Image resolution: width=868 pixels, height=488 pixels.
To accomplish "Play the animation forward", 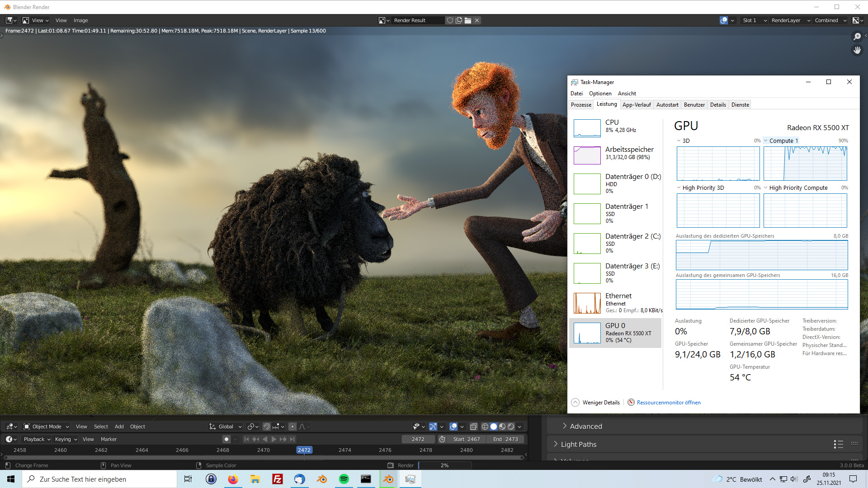I will [x=274, y=439].
